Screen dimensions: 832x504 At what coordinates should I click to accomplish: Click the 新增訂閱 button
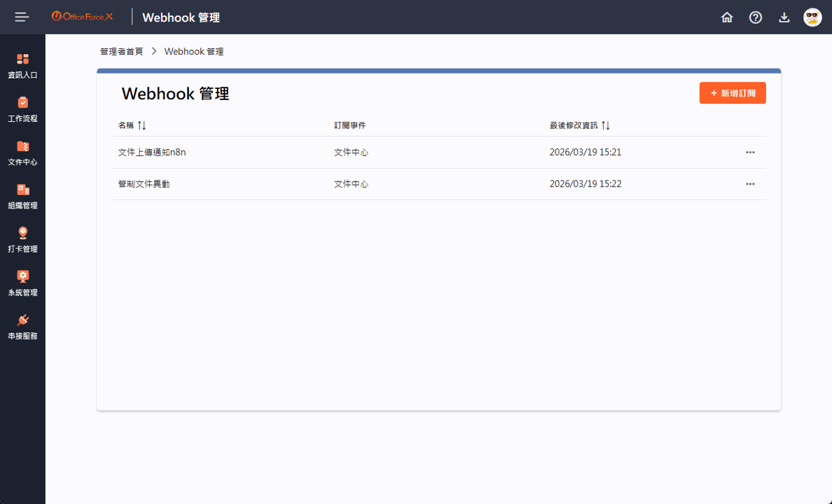click(x=733, y=93)
